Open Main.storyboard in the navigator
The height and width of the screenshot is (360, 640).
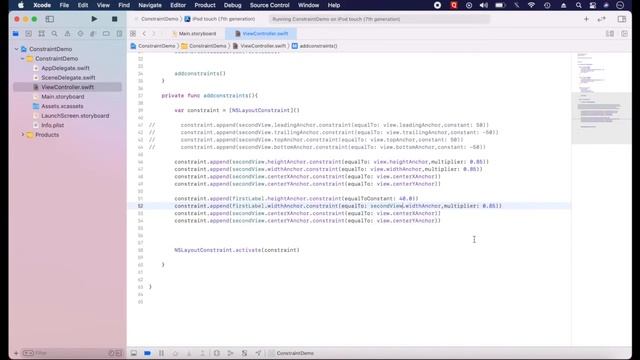[x=62, y=97]
